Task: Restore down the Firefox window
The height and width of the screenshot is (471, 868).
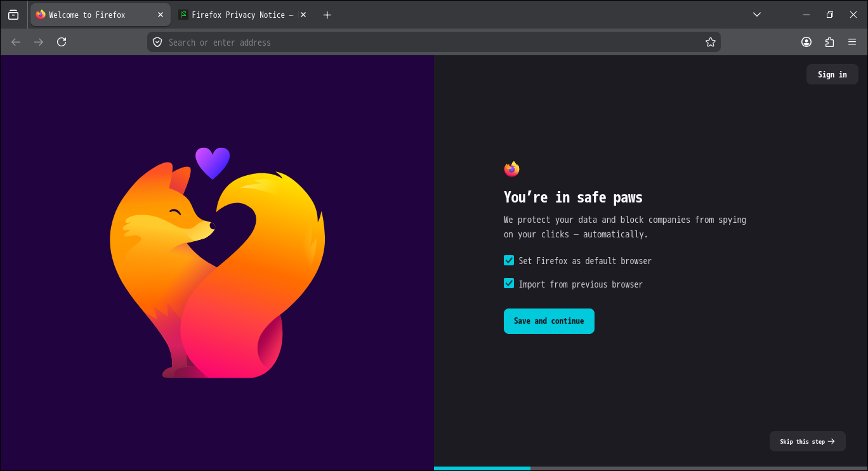Action: [829, 15]
